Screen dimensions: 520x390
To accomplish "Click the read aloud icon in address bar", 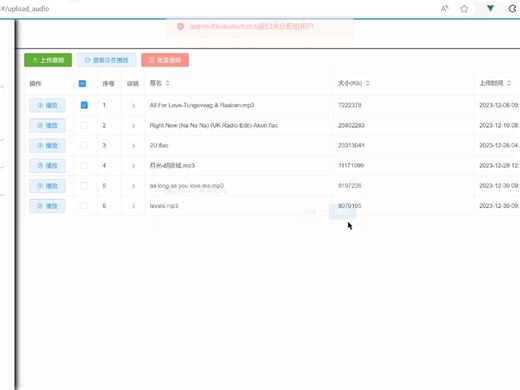I will coord(444,9).
